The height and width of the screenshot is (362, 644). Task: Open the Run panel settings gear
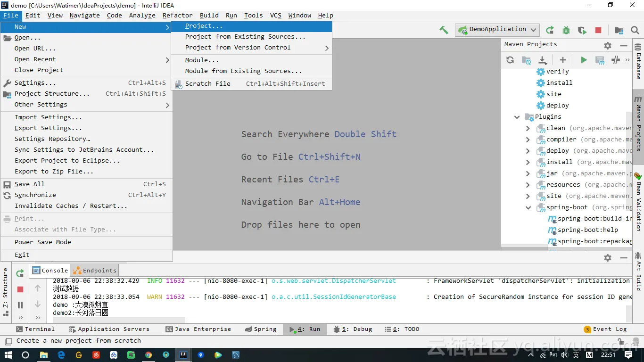point(608,258)
